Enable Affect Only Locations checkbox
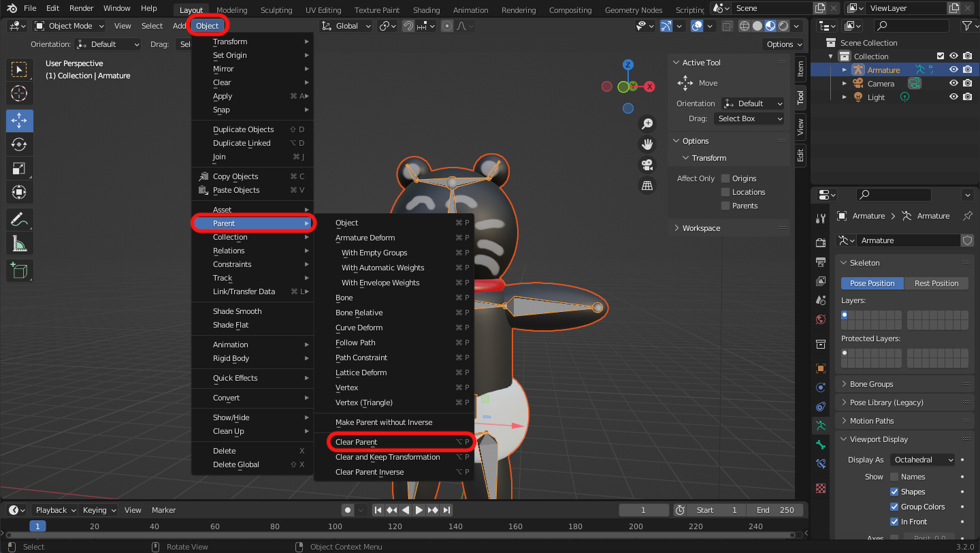The height and width of the screenshot is (553, 980). (725, 192)
